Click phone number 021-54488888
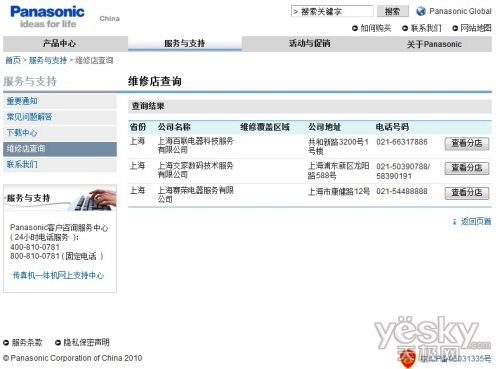 (402, 191)
